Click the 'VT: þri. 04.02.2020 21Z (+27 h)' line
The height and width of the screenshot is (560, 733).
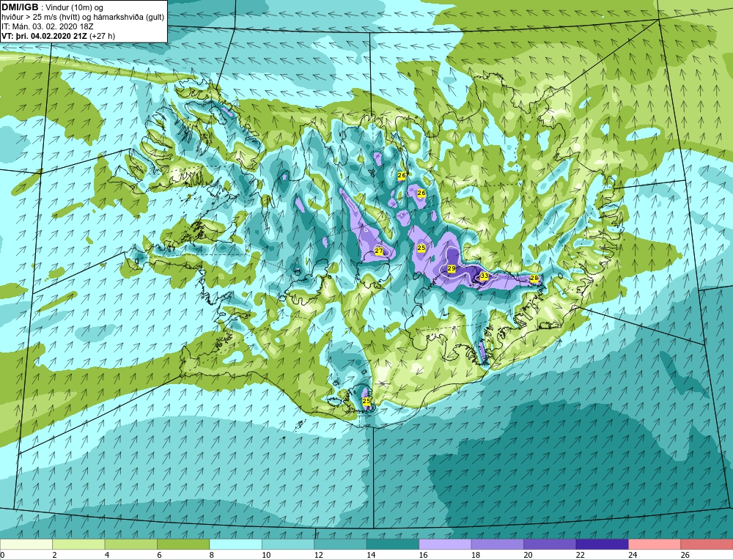click(x=58, y=35)
